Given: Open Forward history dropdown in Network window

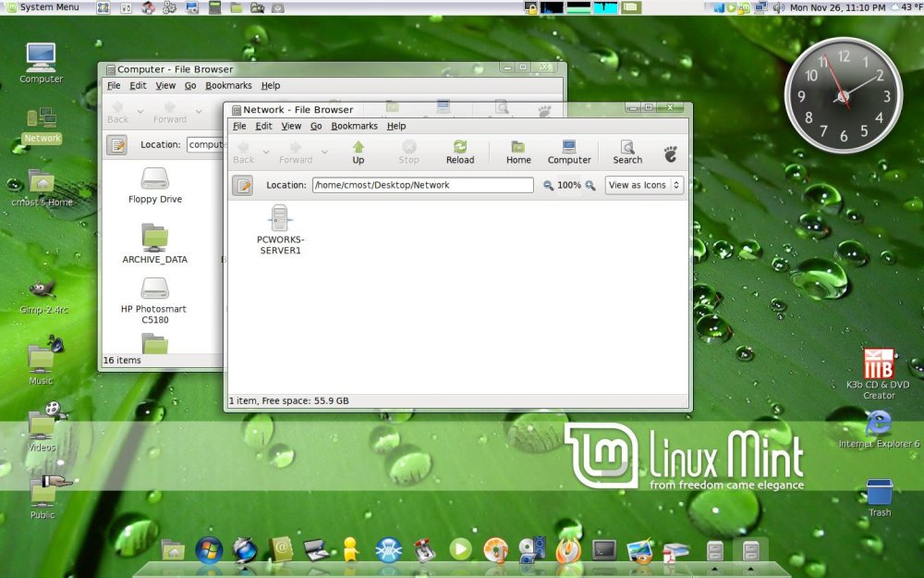Looking at the screenshot, I should tap(324, 153).
